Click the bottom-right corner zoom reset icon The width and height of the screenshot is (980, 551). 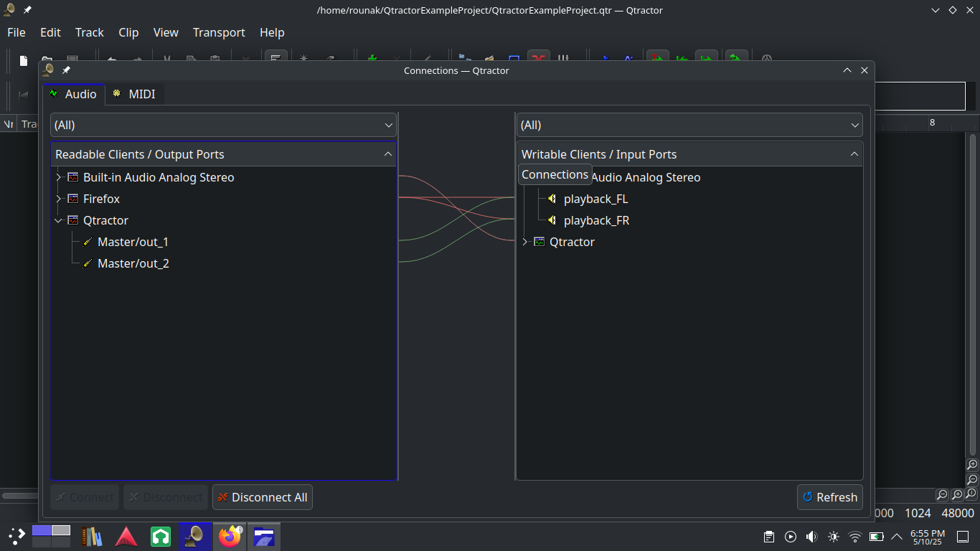[972, 494]
